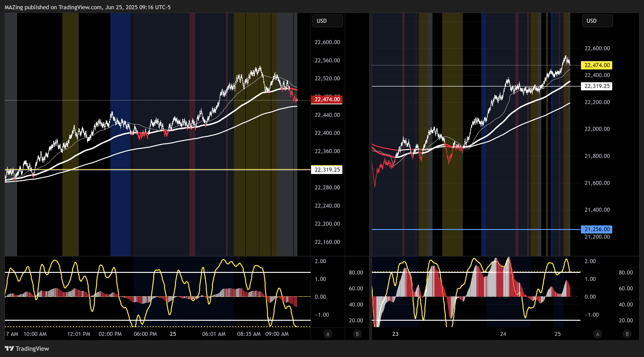Click the 22,360.00 price axis value
This screenshot has height=357, width=644.
tap(327, 151)
